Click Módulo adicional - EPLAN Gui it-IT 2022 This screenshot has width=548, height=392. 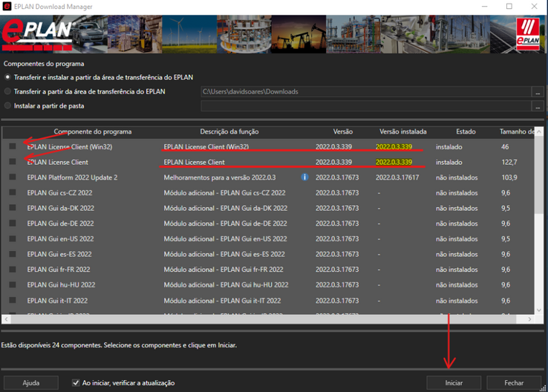pyautogui.click(x=222, y=301)
